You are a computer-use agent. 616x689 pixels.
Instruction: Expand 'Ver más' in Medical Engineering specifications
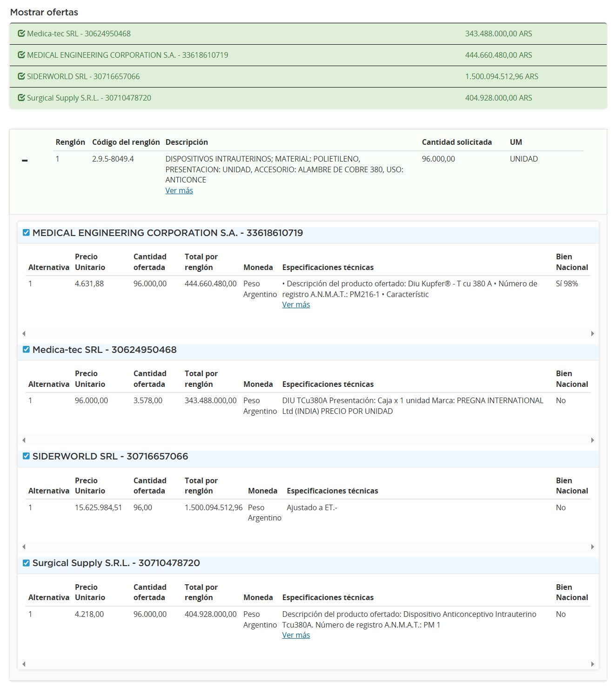coord(296,304)
